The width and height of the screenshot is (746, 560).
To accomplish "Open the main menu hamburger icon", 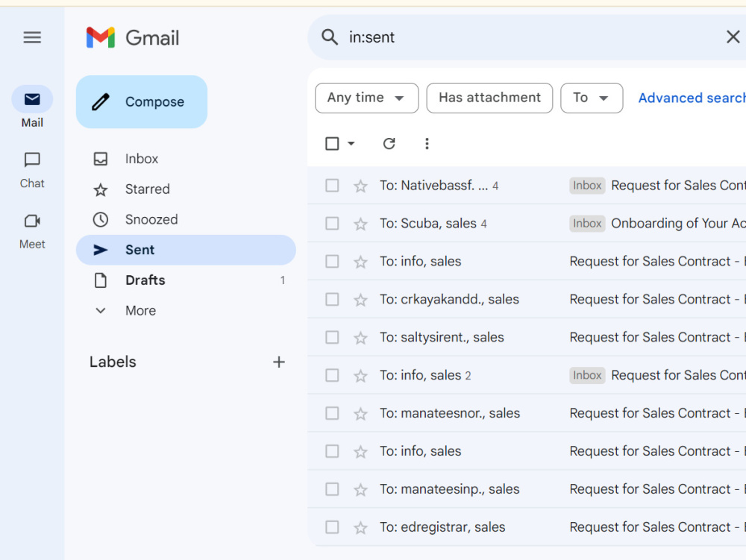I will 32,37.
